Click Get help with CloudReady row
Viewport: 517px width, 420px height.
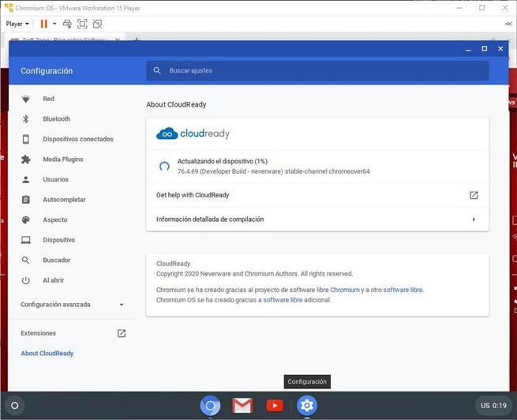317,195
